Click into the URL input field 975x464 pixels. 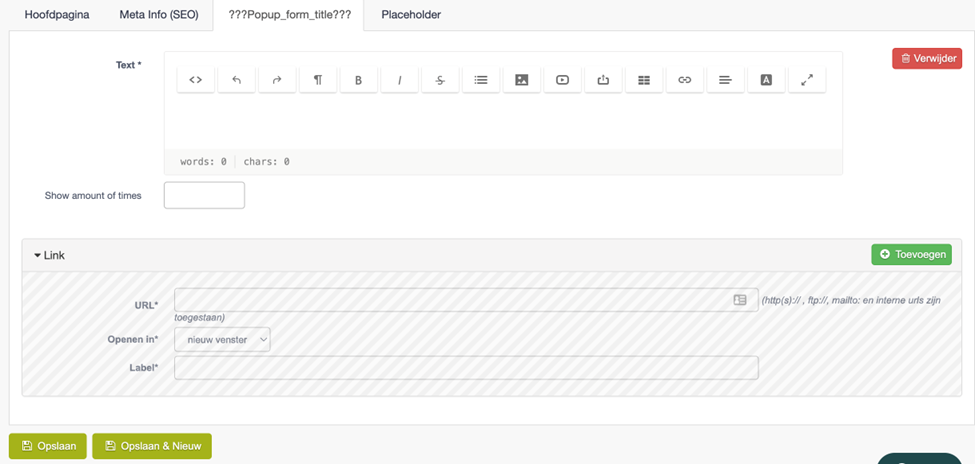(x=466, y=300)
